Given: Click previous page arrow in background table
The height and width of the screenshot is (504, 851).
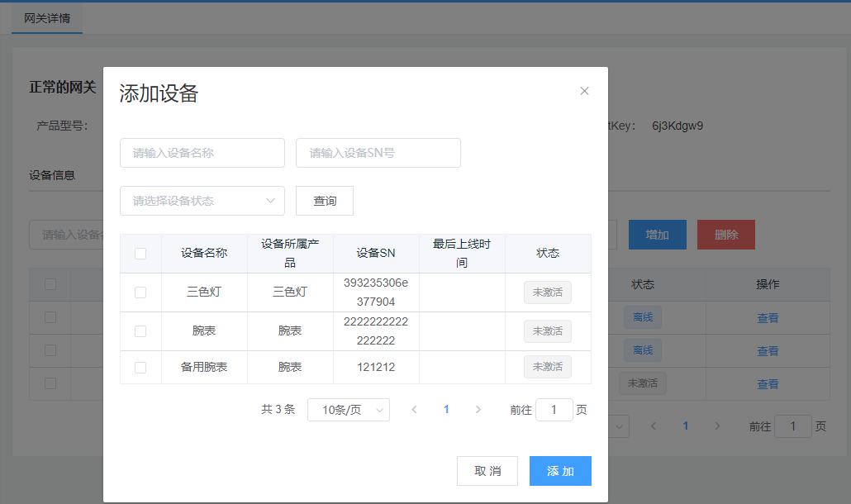Looking at the screenshot, I should click(x=654, y=426).
